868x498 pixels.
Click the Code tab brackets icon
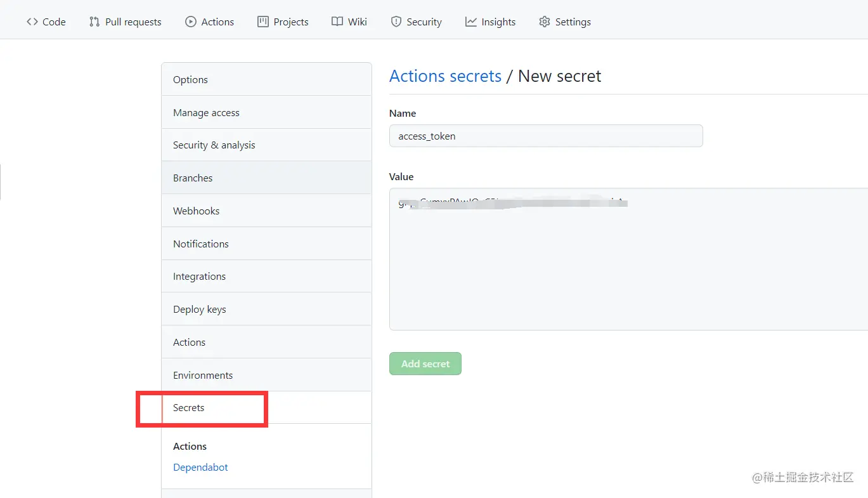point(32,22)
